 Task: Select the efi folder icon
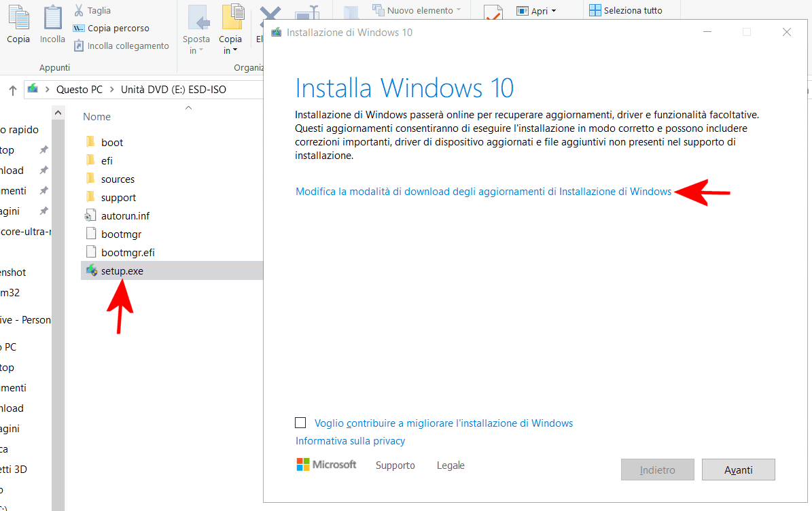click(x=90, y=160)
